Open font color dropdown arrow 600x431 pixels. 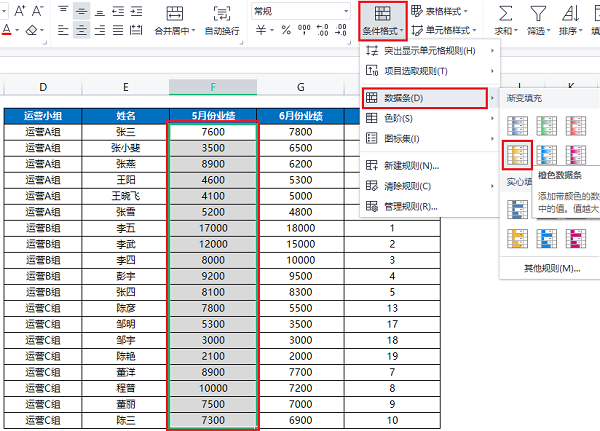point(17,30)
